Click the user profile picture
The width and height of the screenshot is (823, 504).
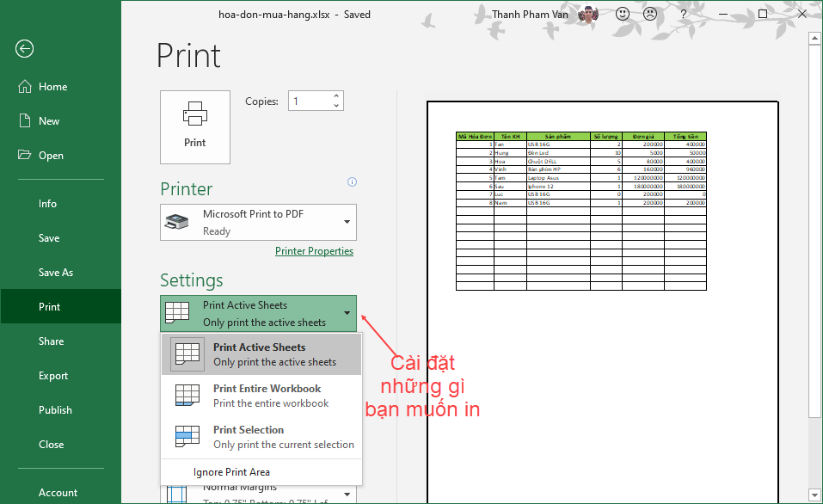coord(588,14)
